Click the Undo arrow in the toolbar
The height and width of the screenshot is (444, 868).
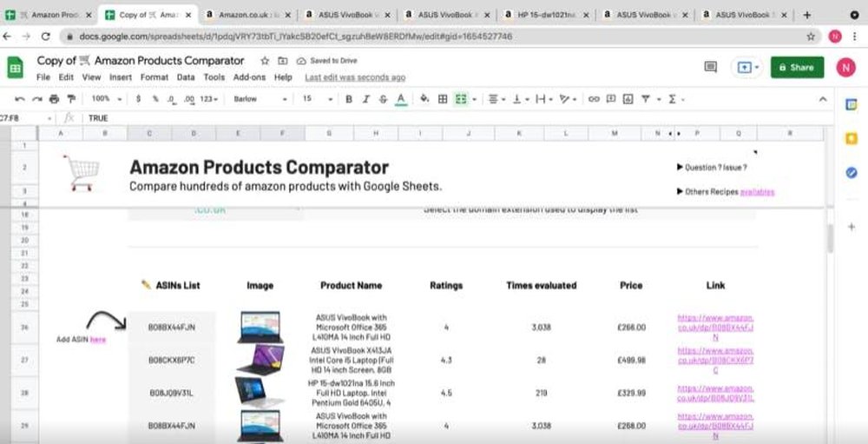(20, 99)
